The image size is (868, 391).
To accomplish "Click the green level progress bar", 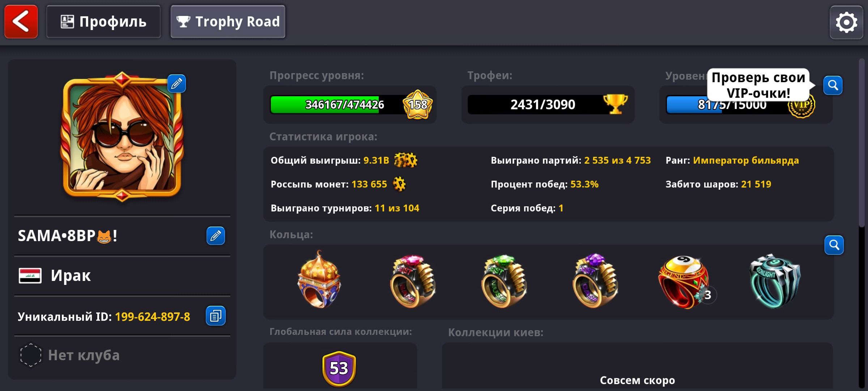I will coord(344,105).
